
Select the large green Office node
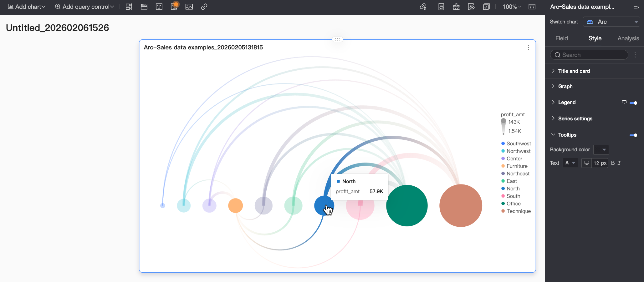[x=407, y=205]
